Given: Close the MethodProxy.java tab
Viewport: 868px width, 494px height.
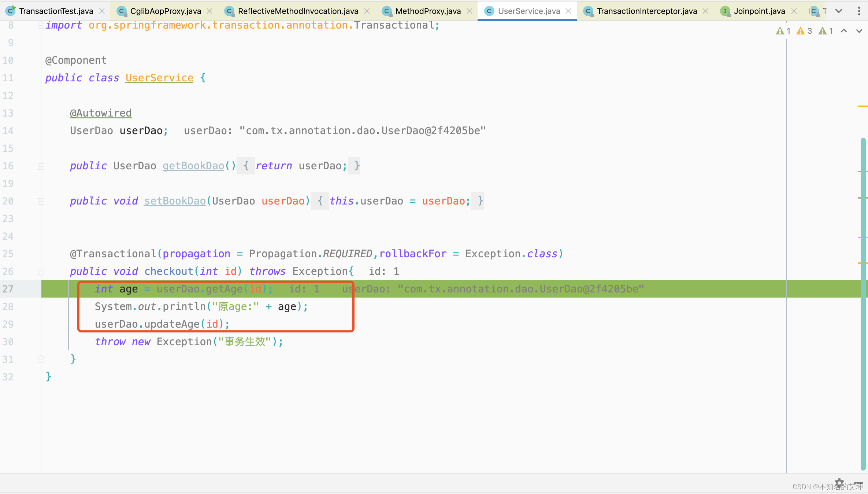Looking at the screenshot, I should (x=469, y=11).
